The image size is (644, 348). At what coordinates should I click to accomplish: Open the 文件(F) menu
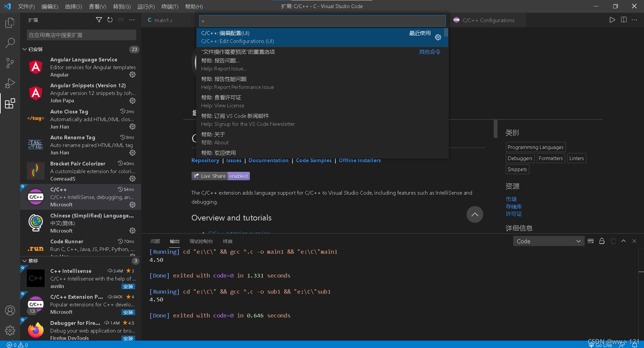[x=26, y=6]
